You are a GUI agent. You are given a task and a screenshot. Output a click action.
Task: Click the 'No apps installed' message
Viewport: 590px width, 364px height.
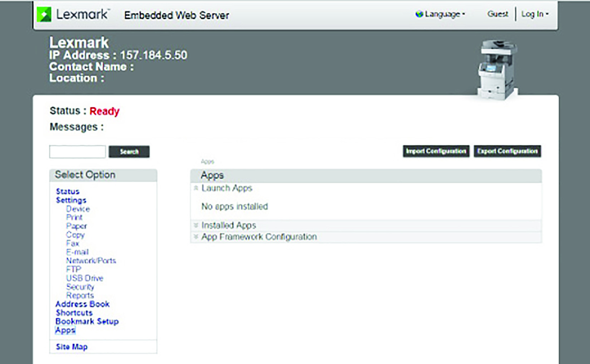[x=234, y=206]
